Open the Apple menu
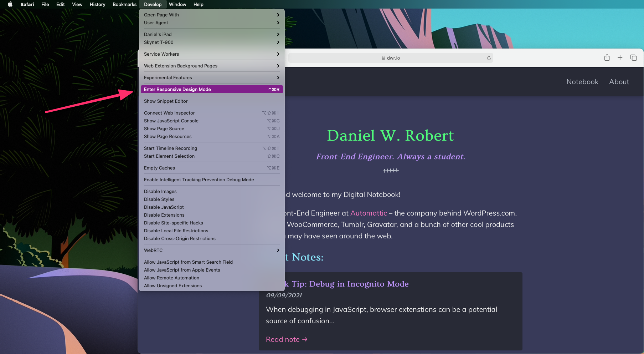Screen dimensions: 644x354 pos(10,4)
